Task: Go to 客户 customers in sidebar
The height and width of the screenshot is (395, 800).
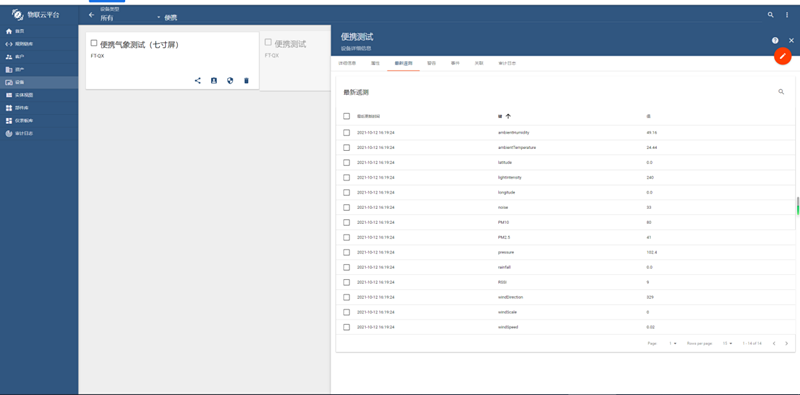Action: click(x=39, y=57)
